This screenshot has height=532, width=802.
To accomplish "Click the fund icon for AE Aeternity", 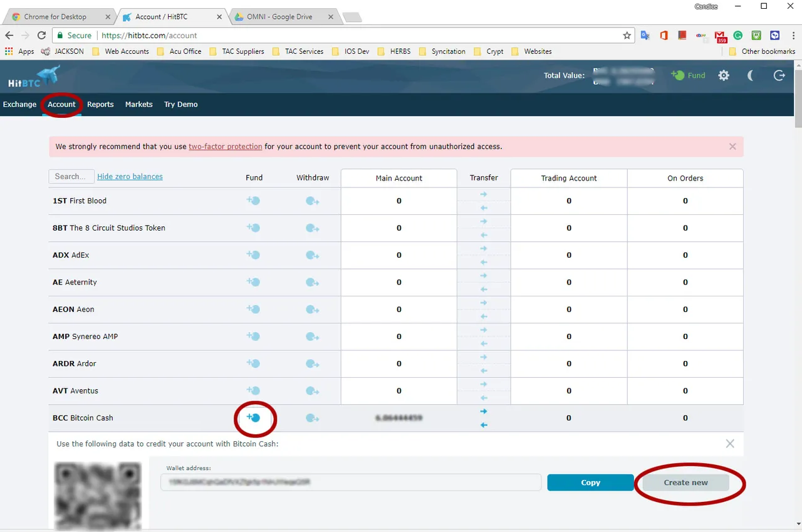I will (253, 282).
